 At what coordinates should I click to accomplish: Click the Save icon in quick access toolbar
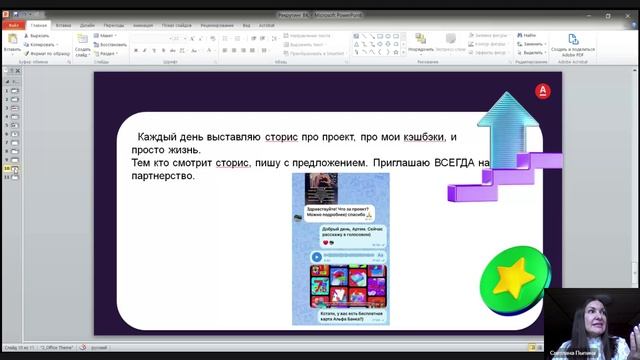coord(16,14)
